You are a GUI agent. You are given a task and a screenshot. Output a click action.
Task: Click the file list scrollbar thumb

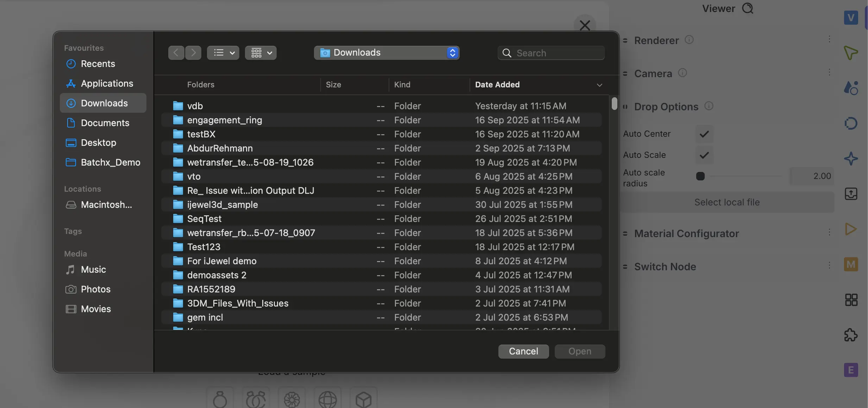tap(614, 103)
